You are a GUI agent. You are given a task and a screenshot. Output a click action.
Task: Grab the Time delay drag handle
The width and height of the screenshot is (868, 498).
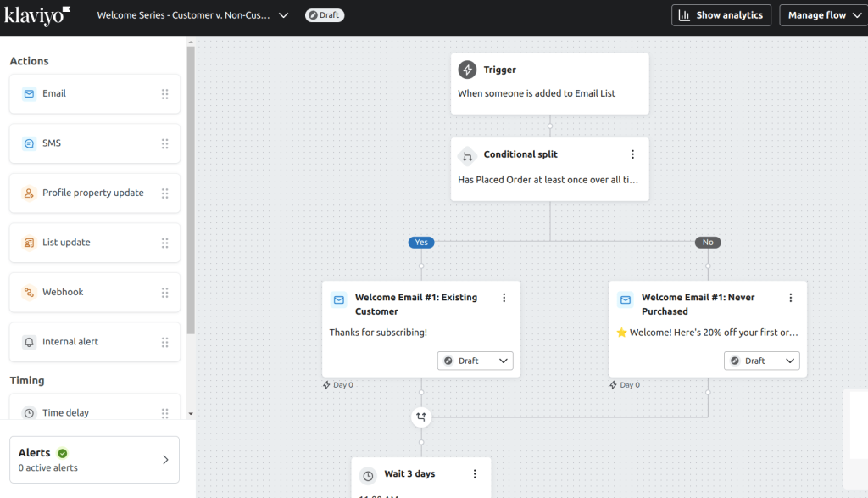point(165,413)
